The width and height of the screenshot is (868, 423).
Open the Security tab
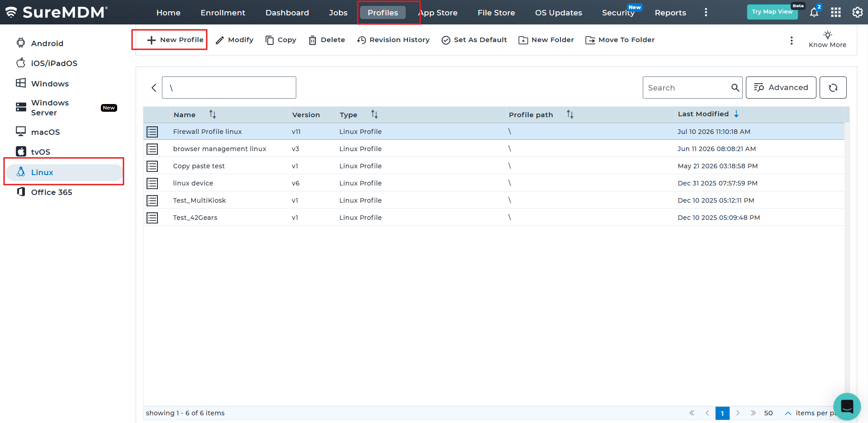pyautogui.click(x=618, y=13)
